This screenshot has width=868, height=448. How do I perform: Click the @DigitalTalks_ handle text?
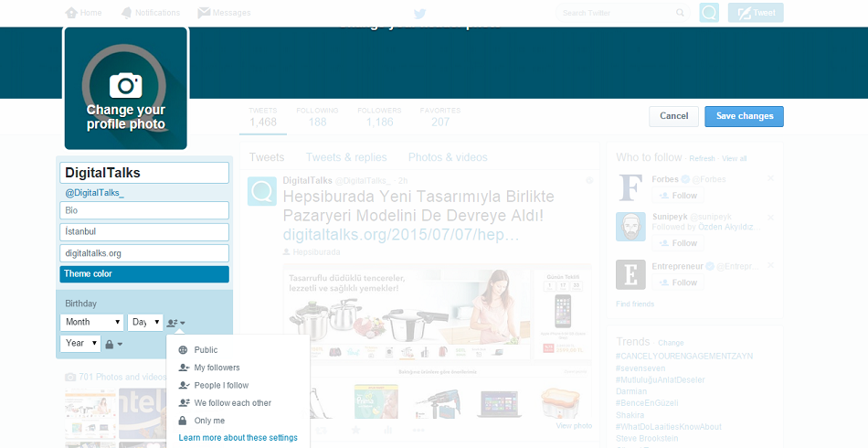coord(95,193)
